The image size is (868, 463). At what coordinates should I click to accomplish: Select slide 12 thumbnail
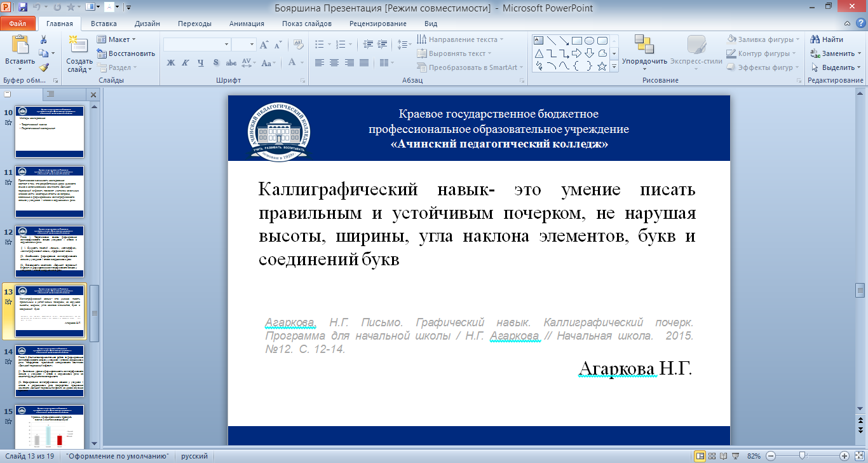tap(50, 251)
